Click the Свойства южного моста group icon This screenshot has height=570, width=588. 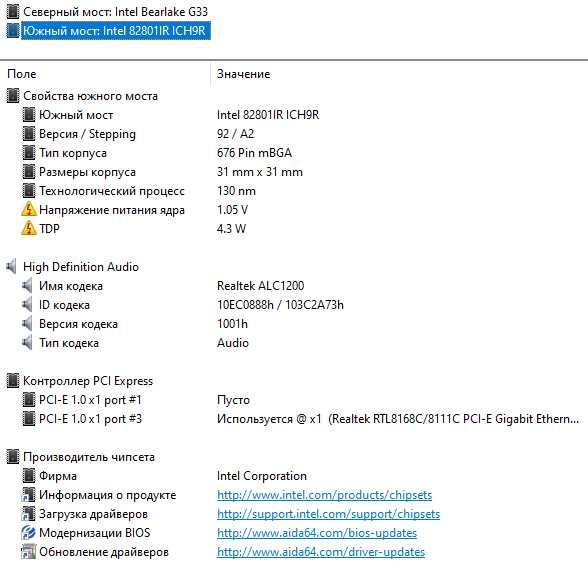[12, 96]
